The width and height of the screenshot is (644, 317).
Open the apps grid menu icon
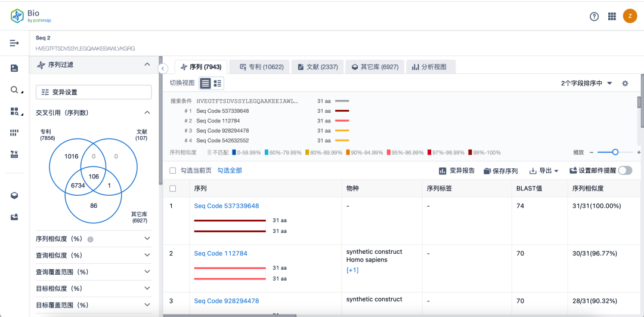click(x=612, y=17)
